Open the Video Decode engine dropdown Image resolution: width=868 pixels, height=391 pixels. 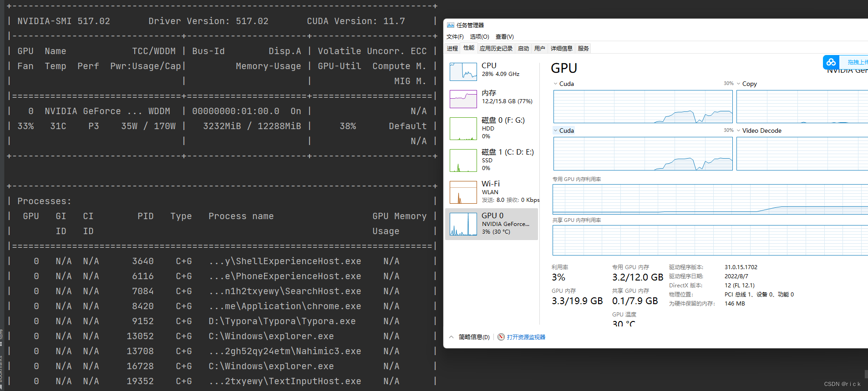point(759,130)
